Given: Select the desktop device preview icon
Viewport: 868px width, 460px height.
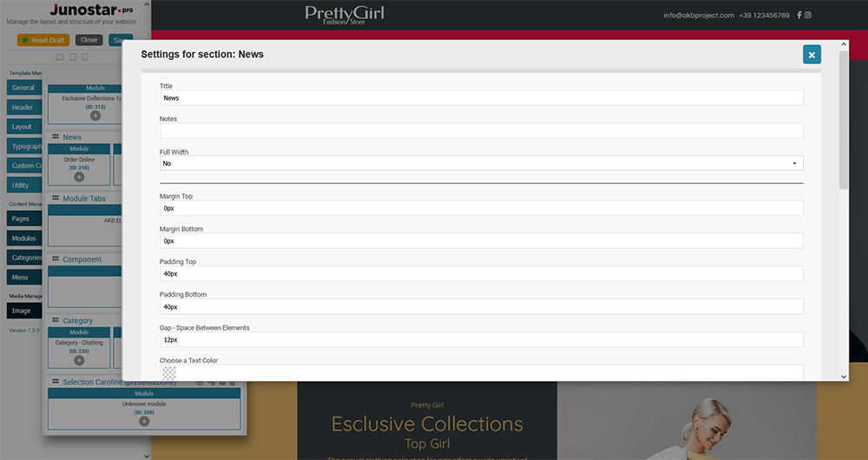Looking at the screenshot, I should click(59, 57).
